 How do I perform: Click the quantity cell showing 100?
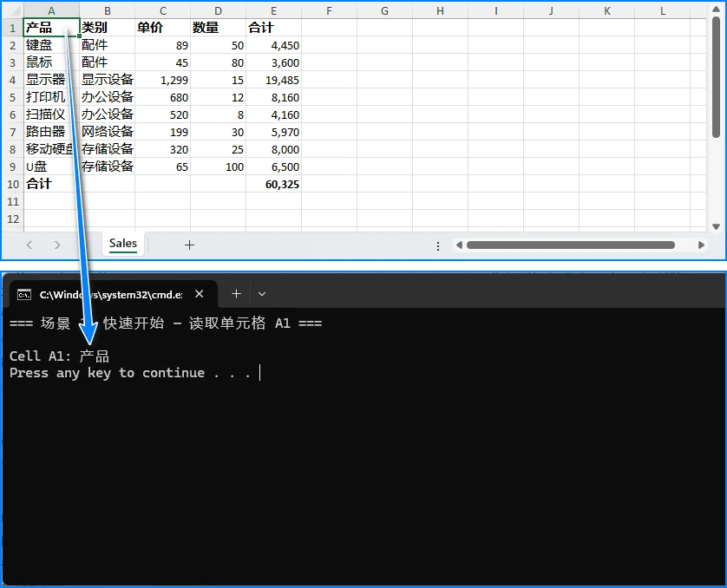(219, 167)
